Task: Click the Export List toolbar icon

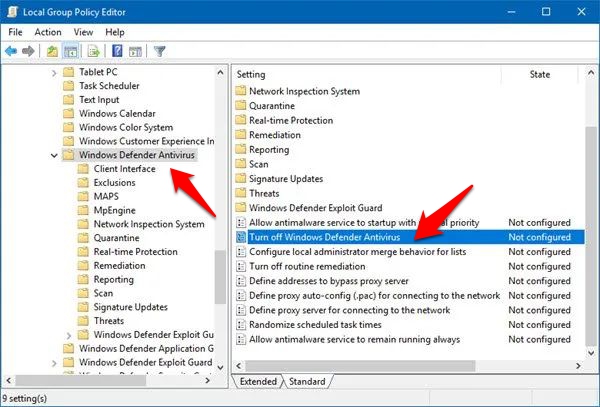Action: (x=94, y=51)
